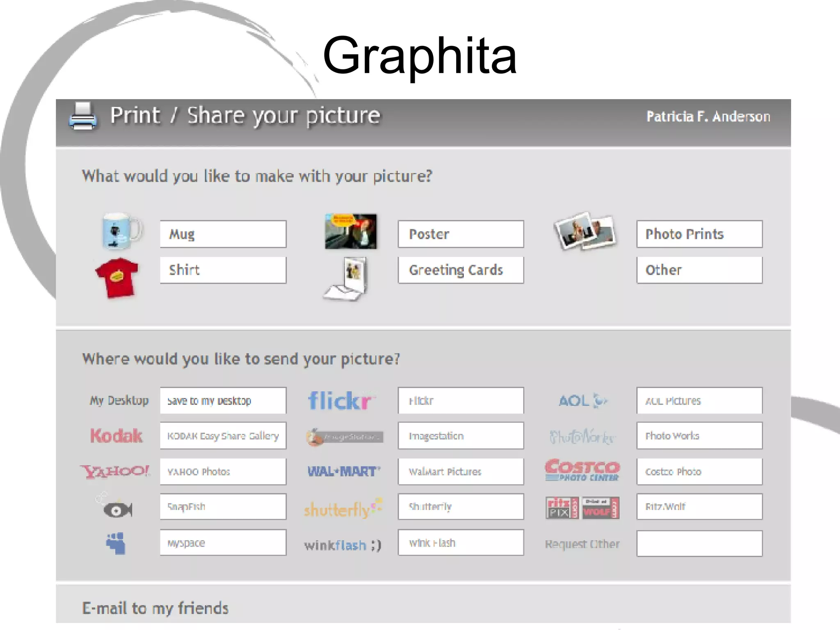The height and width of the screenshot is (630, 840).
Task: Select the Ritz/Wolf destination box
Action: click(x=700, y=507)
